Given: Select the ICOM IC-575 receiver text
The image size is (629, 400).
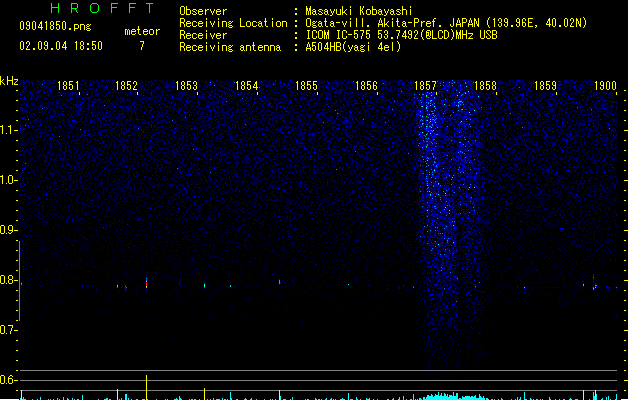Looking at the screenshot, I should coord(402,35).
